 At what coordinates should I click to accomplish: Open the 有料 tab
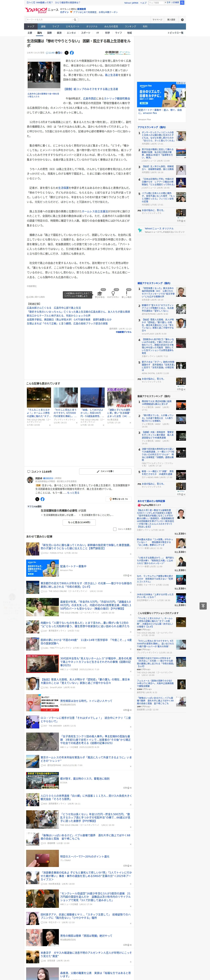point(145,26)
